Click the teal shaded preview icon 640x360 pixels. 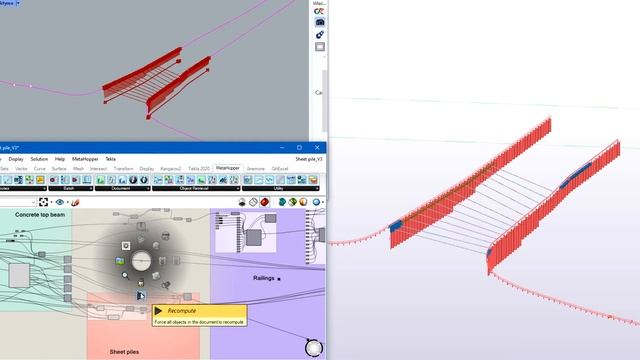tap(282, 202)
